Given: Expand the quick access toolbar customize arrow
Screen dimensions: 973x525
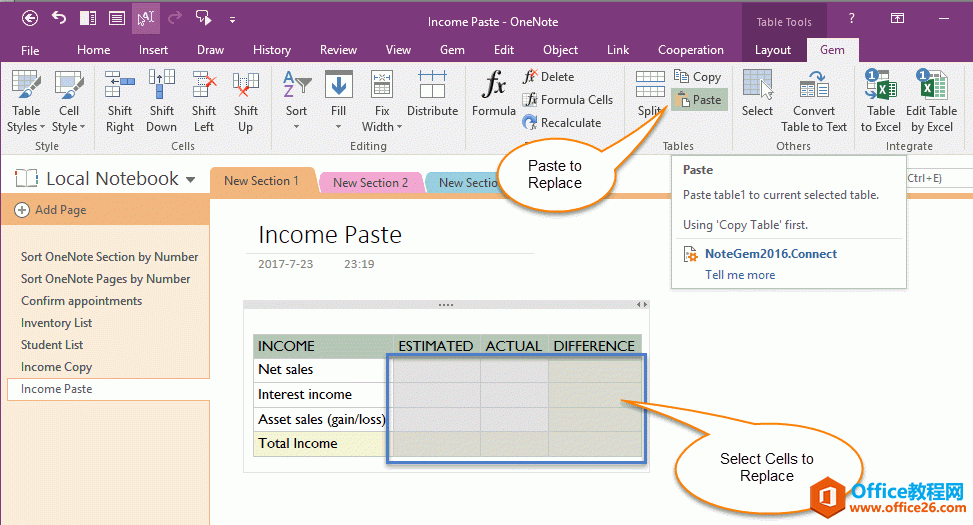Looking at the screenshot, I should 232,20.
